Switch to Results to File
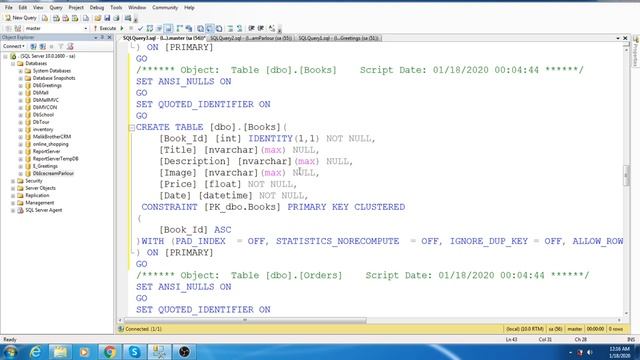The height and width of the screenshot is (360, 640). pyautogui.click(x=219, y=28)
